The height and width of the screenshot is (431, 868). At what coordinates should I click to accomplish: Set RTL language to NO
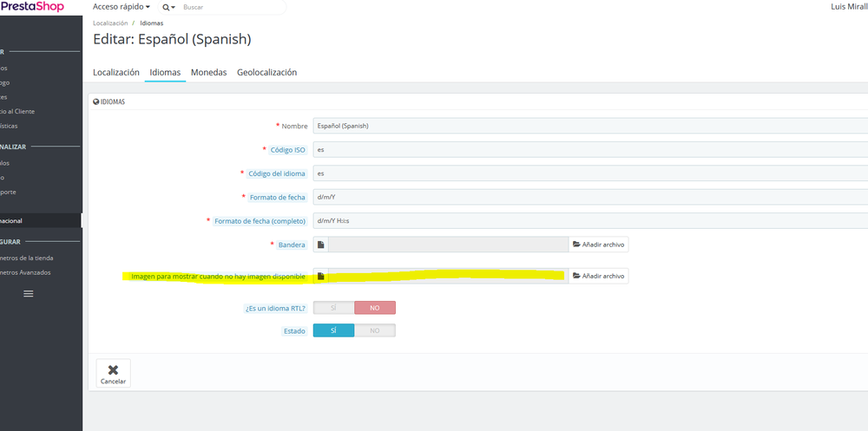[375, 308]
